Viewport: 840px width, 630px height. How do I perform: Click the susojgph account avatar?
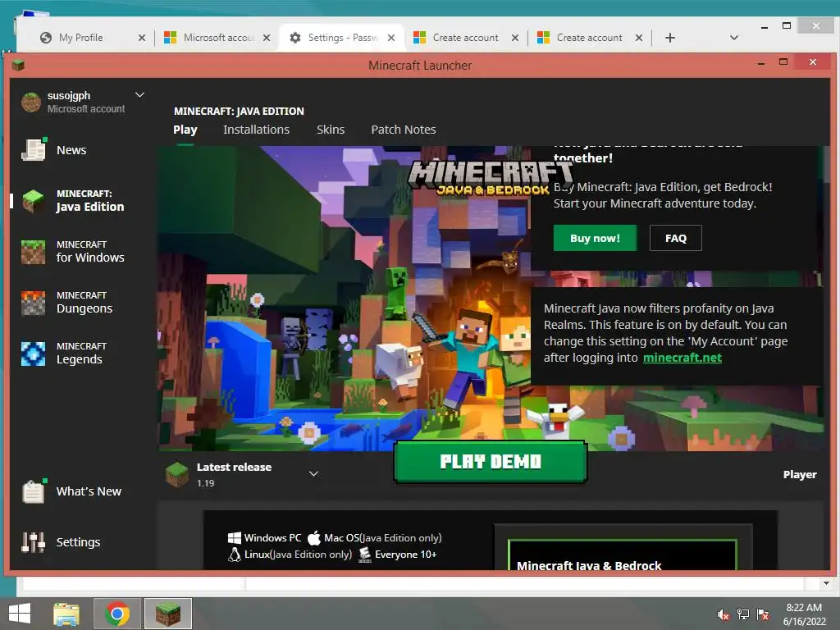point(31,102)
